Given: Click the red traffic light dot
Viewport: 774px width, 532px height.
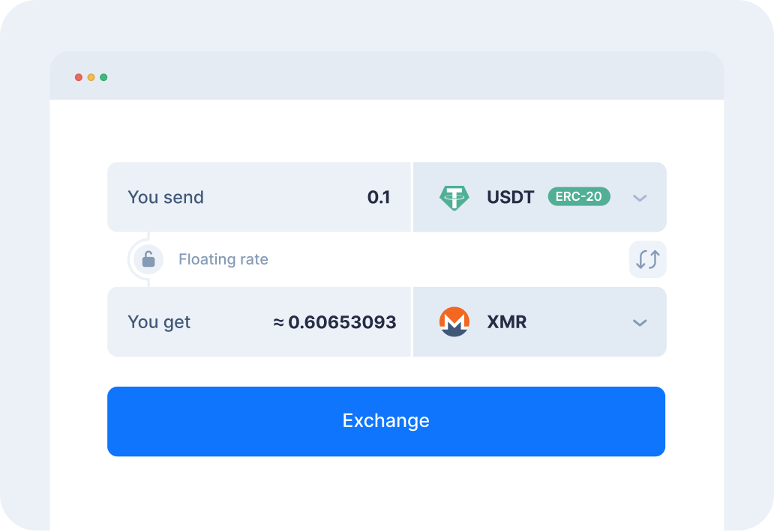Looking at the screenshot, I should (x=79, y=77).
